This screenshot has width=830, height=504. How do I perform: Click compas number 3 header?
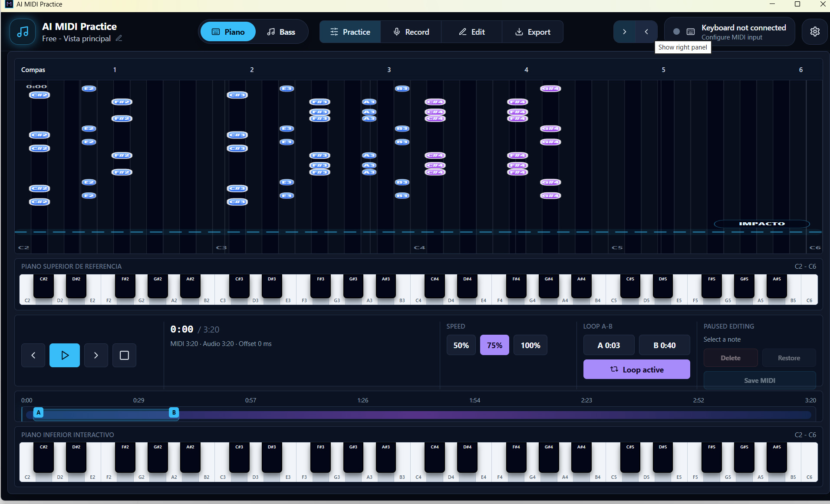coord(389,69)
